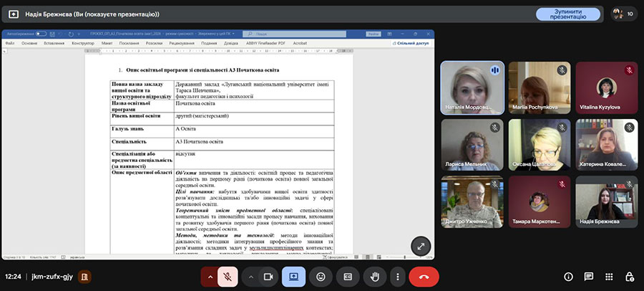
Task: Unmute the microphone in the call bar
Action: 229,276
